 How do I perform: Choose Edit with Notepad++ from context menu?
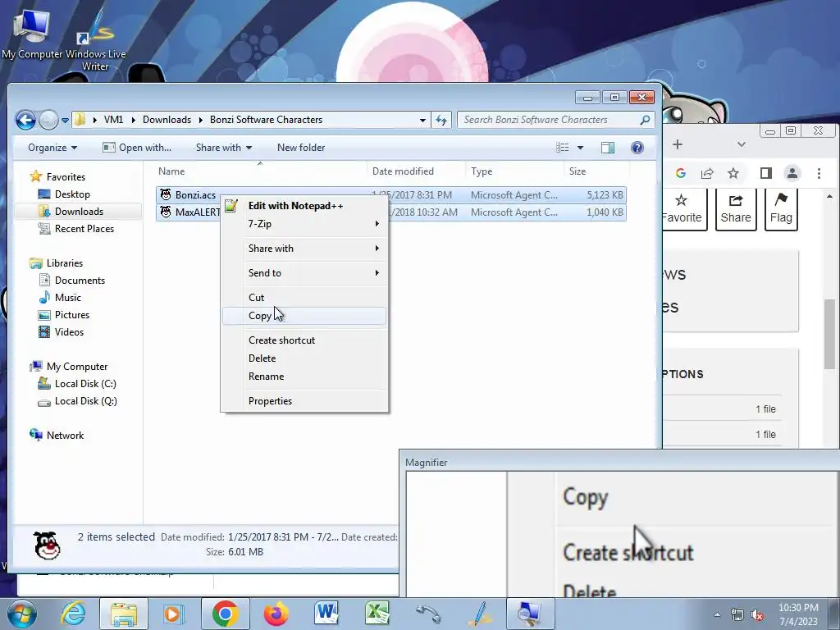coord(304,206)
